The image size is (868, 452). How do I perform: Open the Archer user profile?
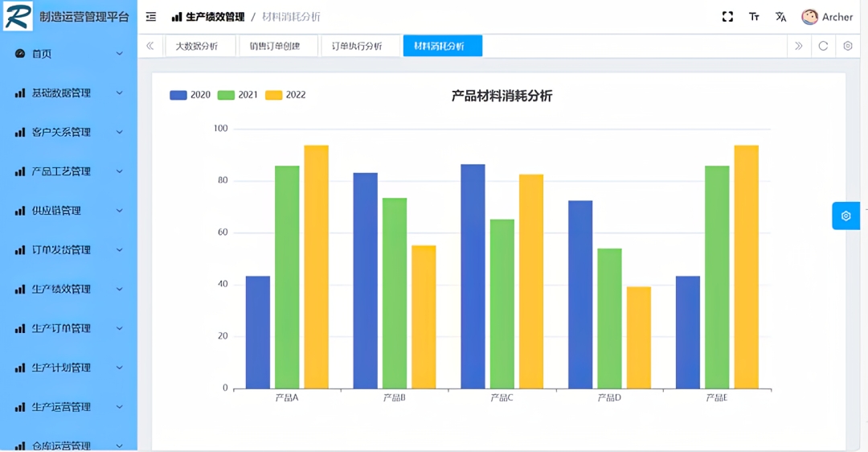coord(827,17)
